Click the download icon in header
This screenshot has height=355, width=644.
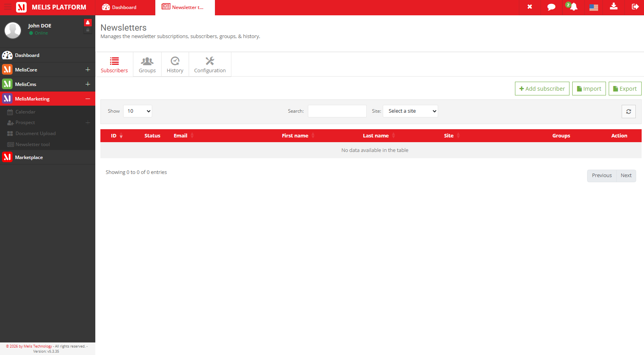tap(614, 7)
